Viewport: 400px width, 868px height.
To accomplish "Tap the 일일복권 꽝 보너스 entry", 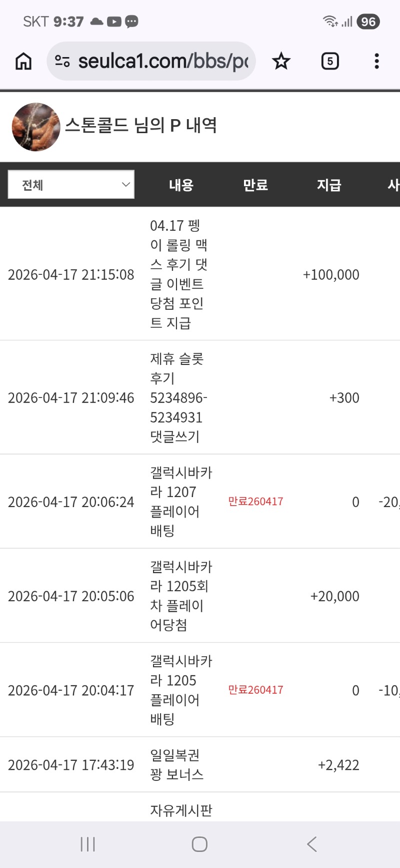I will coord(176,764).
